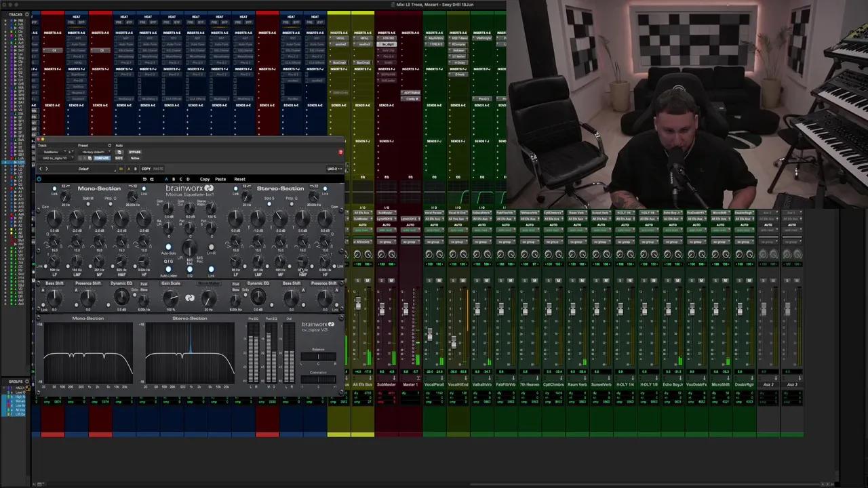868x488 pixels.
Task: Toggle BYPASS on the bx_digital plugin
Action: click(x=135, y=150)
